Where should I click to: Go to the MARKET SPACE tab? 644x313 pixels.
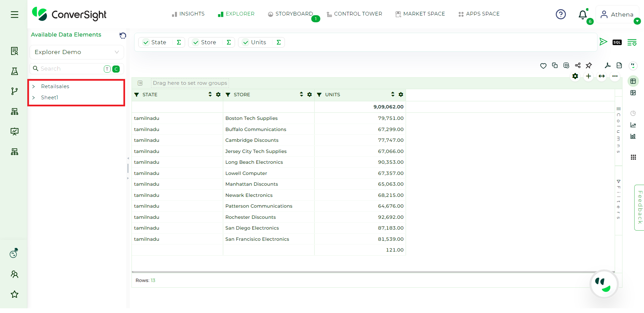[420, 14]
